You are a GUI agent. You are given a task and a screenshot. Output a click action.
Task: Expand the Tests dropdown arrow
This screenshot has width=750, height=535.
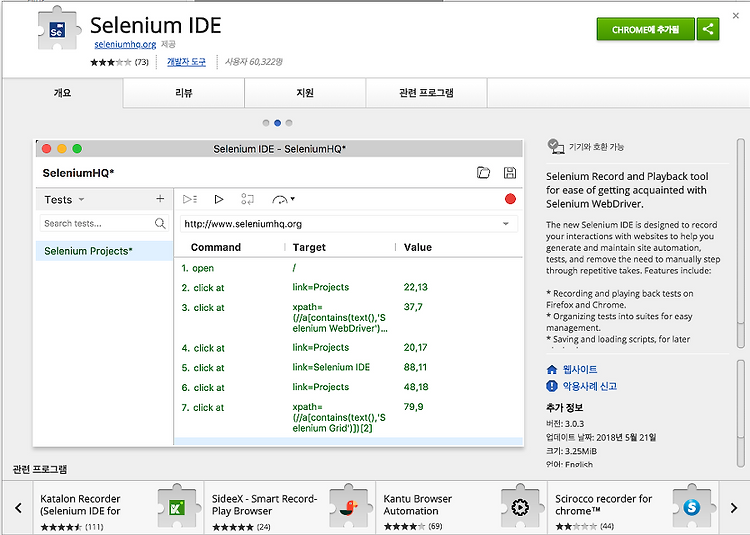click(81, 199)
